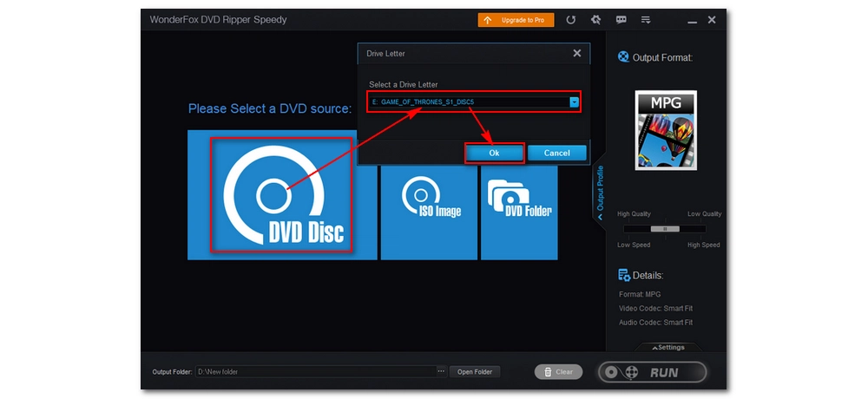The image size is (868, 399).
Task: Cancel the Drive Letter dialog
Action: click(x=557, y=154)
